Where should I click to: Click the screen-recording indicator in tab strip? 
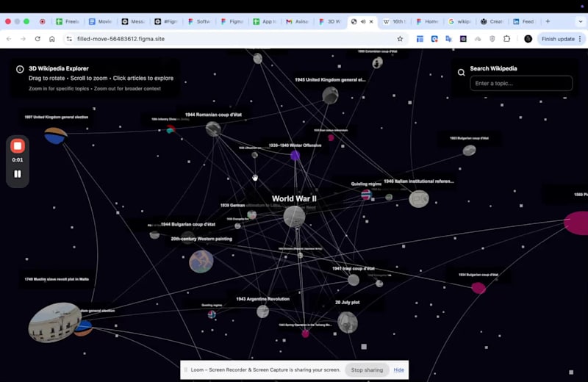click(x=43, y=22)
